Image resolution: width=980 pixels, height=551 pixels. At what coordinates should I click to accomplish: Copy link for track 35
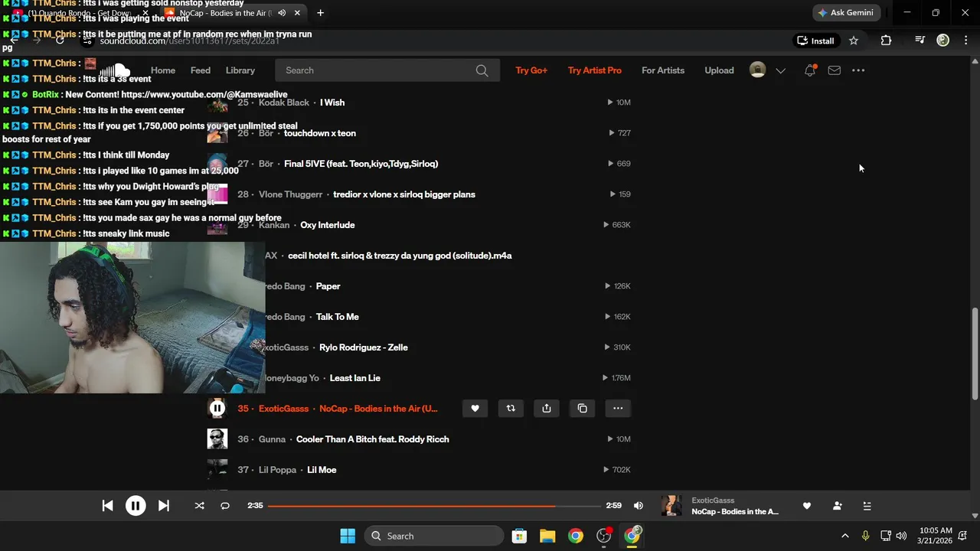tap(582, 409)
